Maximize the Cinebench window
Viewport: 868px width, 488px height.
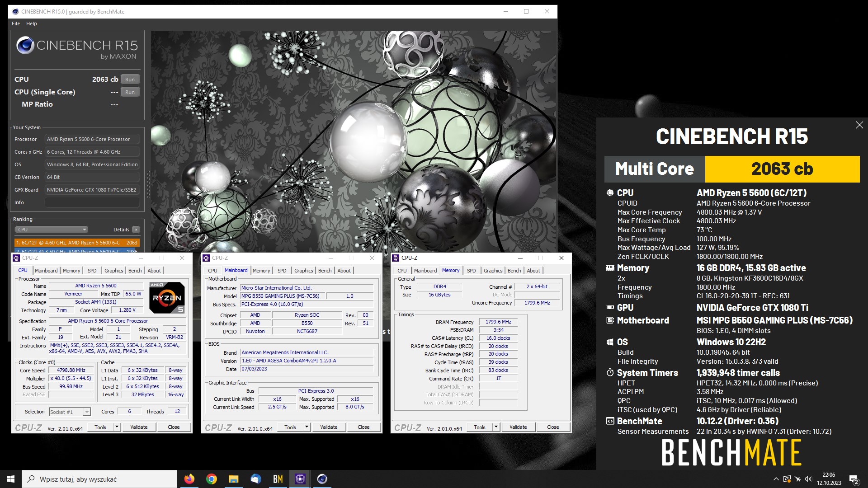point(526,12)
